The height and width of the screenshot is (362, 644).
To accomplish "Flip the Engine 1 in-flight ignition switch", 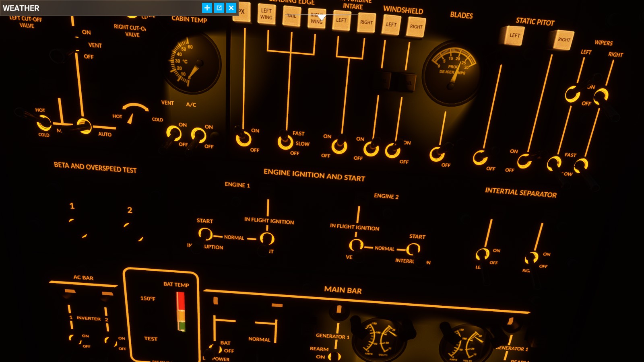I will pyautogui.click(x=267, y=239).
